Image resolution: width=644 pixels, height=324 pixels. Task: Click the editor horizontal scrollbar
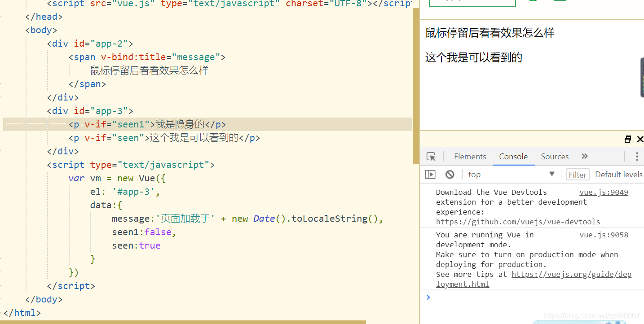pyautogui.click(x=183, y=322)
